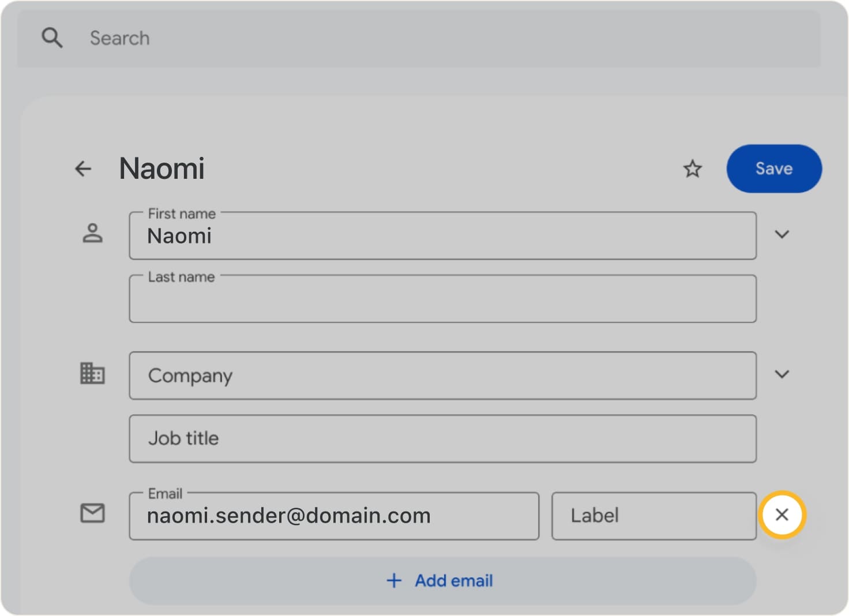This screenshot has width=849, height=616.
Task: Click the email envelope icon
Action: [92, 512]
